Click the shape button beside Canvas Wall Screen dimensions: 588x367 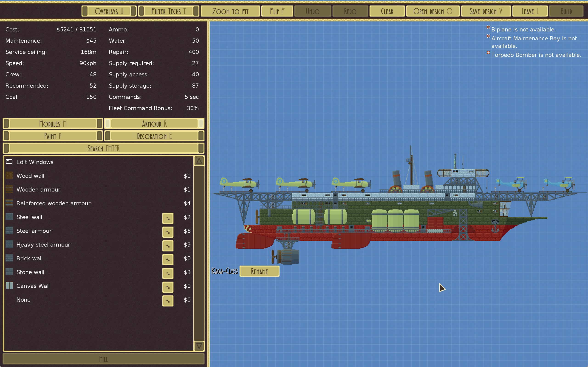(168, 287)
